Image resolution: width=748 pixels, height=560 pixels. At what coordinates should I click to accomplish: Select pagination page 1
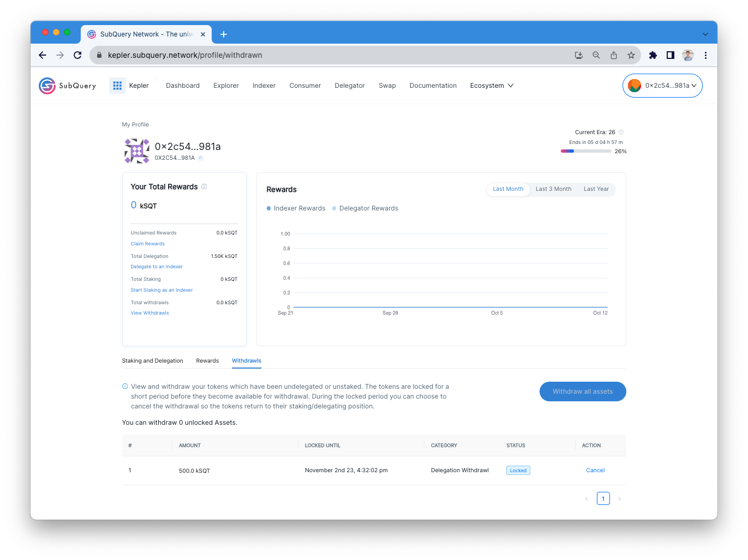pyautogui.click(x=603, y=498)
